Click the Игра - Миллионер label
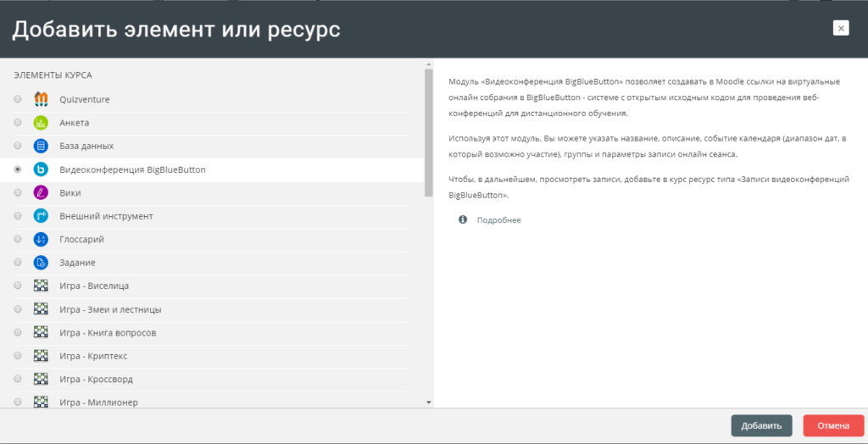Screen dimensions: 868x444 (98, 402)
